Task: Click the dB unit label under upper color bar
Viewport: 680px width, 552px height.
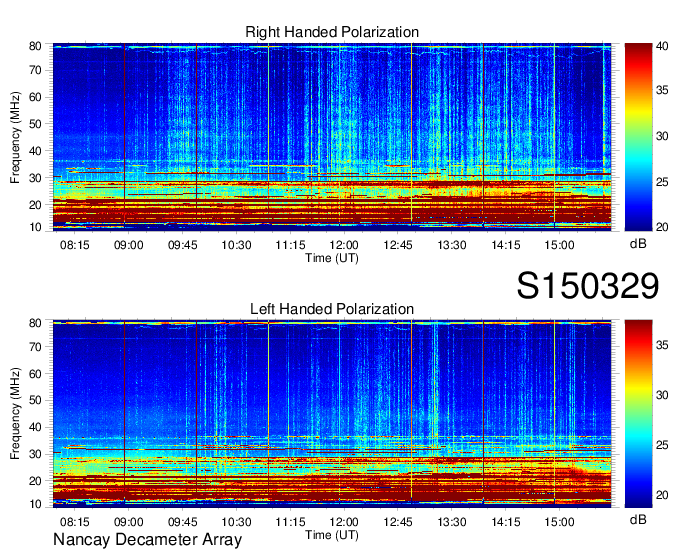Action: coord(638,244)
